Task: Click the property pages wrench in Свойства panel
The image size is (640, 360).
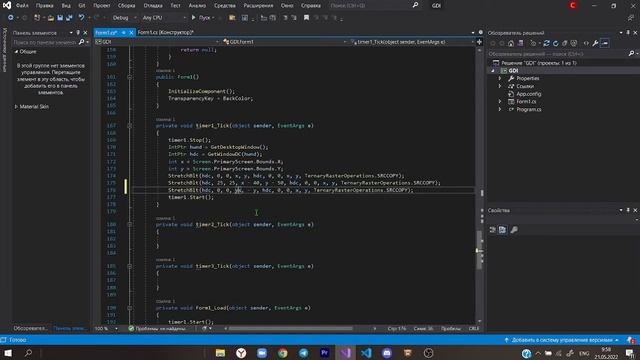Action: coord(514,230)
